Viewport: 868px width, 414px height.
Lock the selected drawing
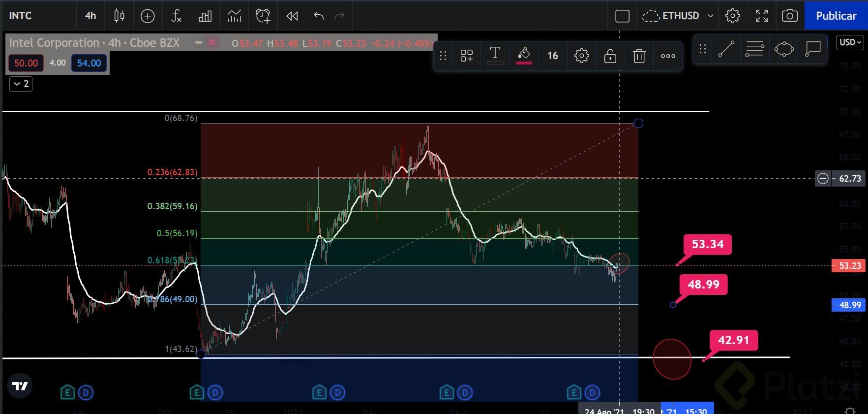(610, 56)
